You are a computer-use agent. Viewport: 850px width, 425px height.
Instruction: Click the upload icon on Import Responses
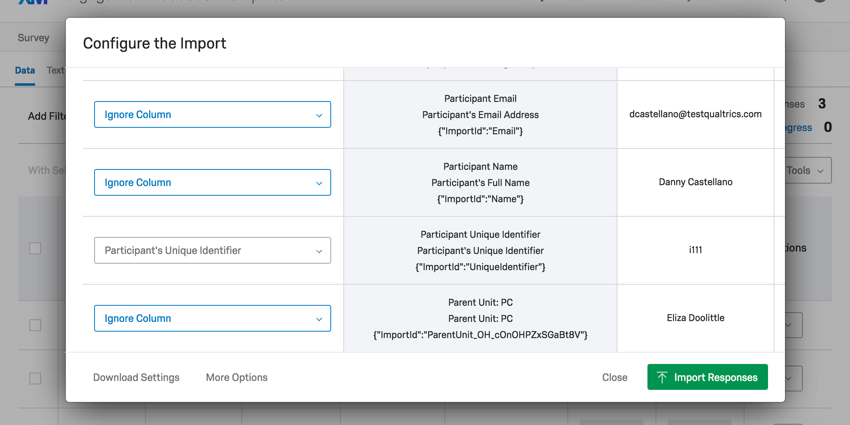(x=662, y=377)
